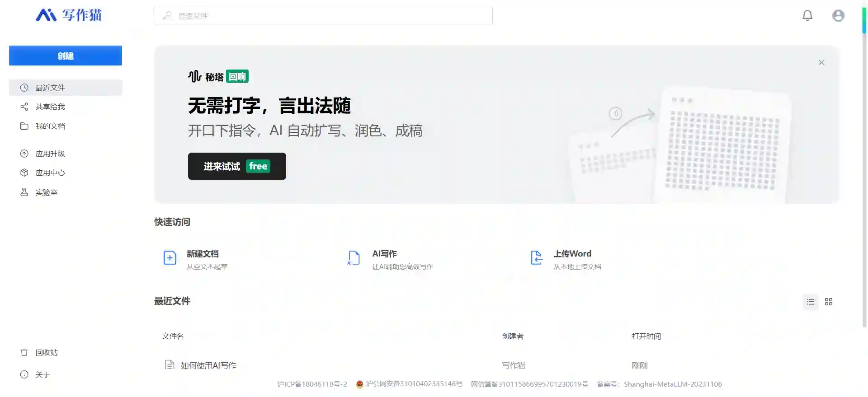Focus the 搜索文件 search field

(x=323, y=15)
